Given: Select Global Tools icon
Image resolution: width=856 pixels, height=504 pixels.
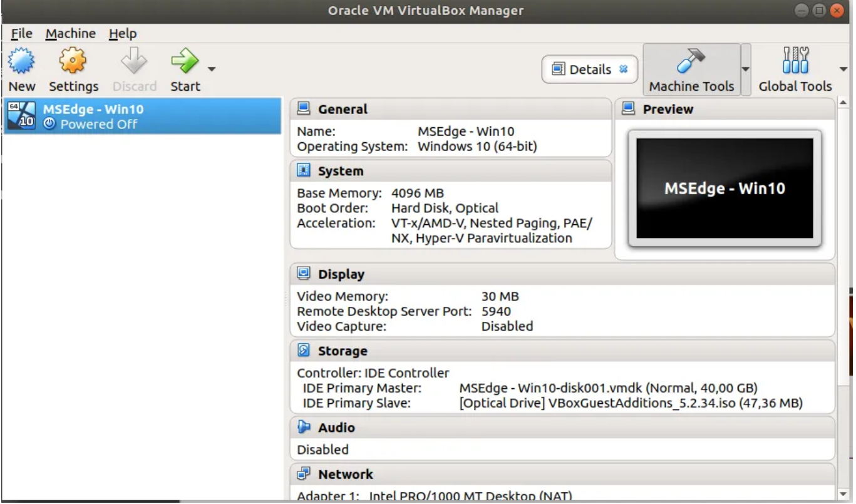Looking at the screenshot, I should (x=795, y=61).
